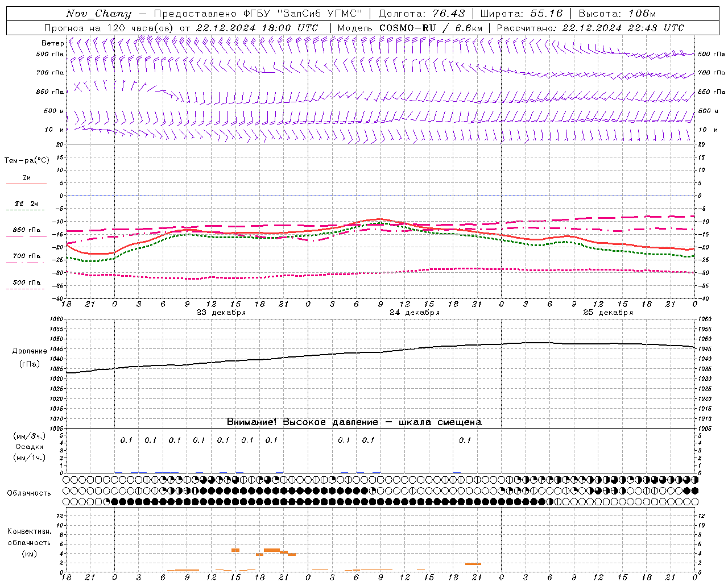This screenshot has width=728, height=582.
Task: Click the "Конвективн." convective cloud label
Action: (x=29, y=531)
